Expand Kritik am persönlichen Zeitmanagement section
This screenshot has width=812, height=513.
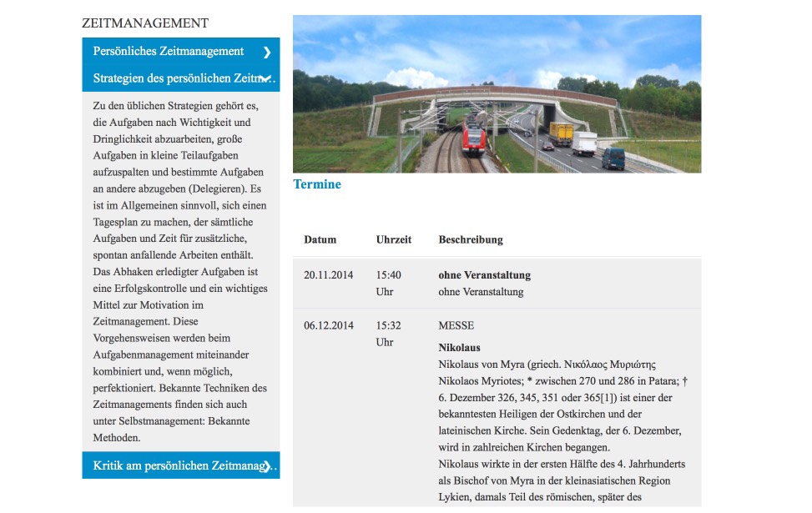(181, 465)
